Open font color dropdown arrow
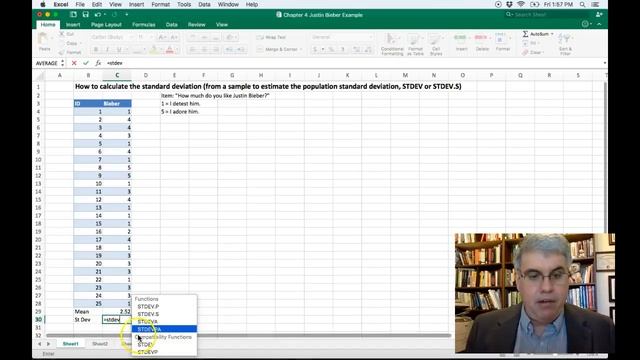The width and height of the screenshot is (640, 360). pyautogui.click(x=177, y=50)
